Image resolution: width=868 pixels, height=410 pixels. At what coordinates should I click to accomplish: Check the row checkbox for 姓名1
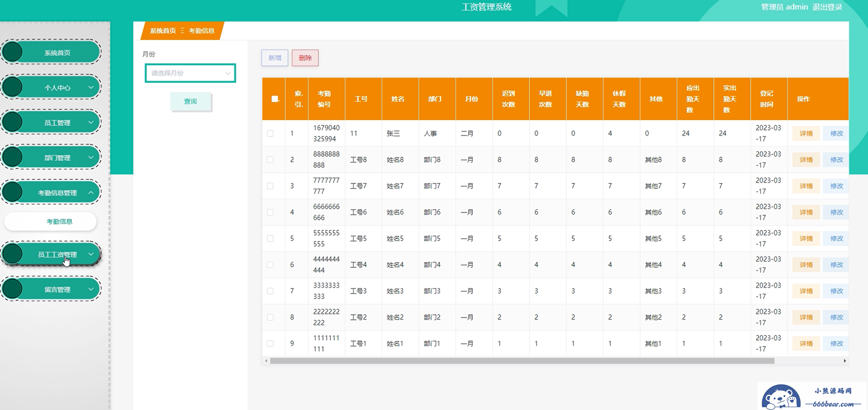pos(270,344)
